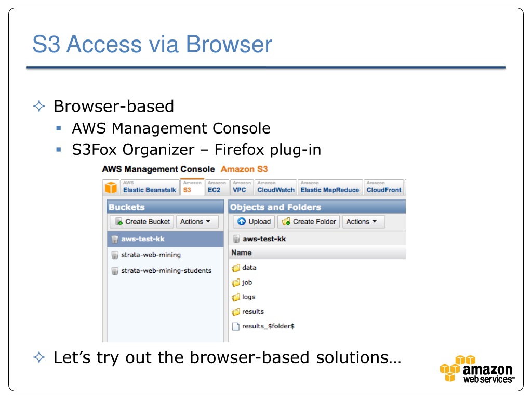Open the data folder

249,268
